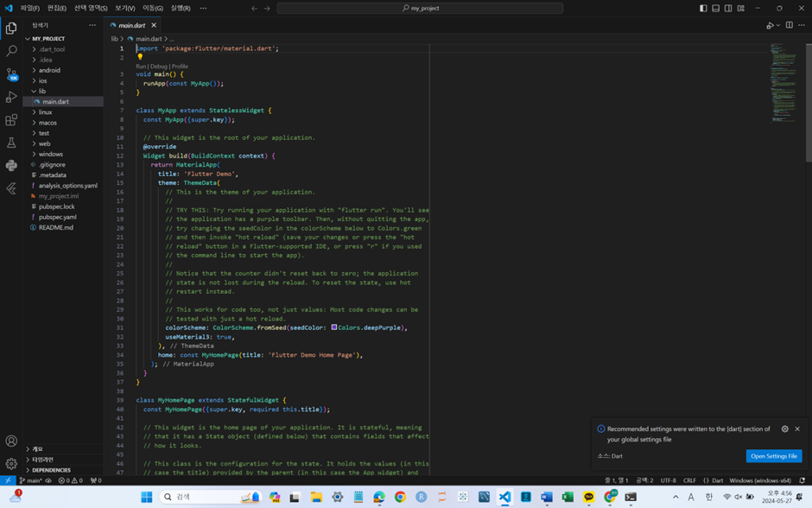
Task: Select the main.dart editor tab
Action: point(131,25)
